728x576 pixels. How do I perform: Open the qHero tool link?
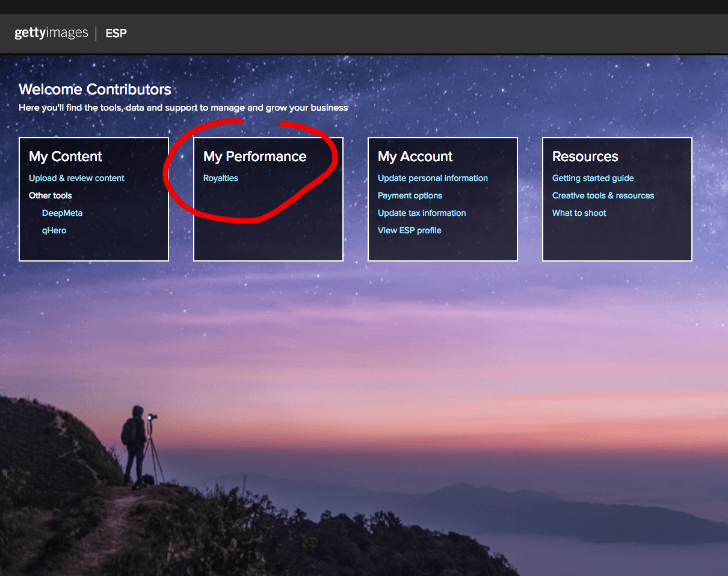tap(54, 230)
